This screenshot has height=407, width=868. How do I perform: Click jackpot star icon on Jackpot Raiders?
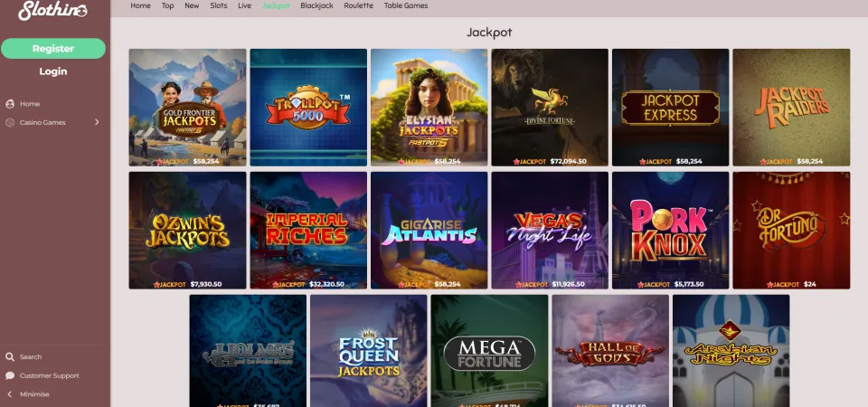[x=763, y=162]
